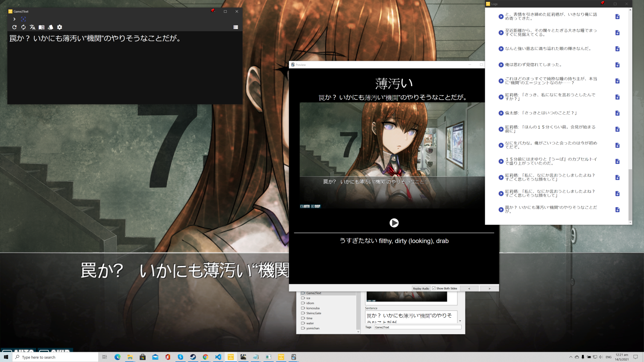Click the tag list scrollbar down arrow
Viewport: 644px width, 362px height.
(358, 332)
